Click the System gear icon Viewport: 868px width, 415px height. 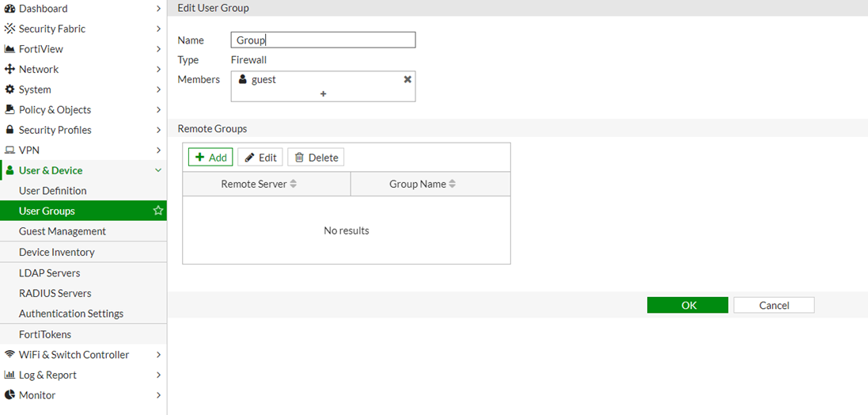[x=10, y=89]
